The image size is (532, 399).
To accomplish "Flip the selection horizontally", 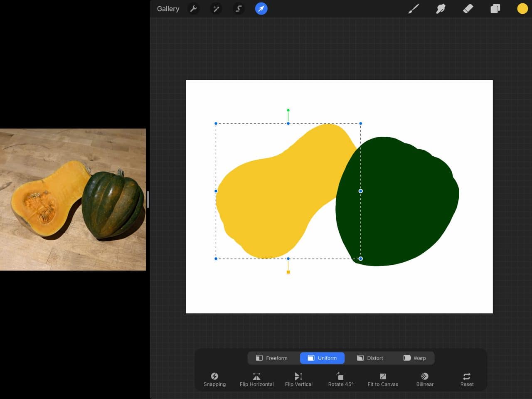I will tap(256, 379).
